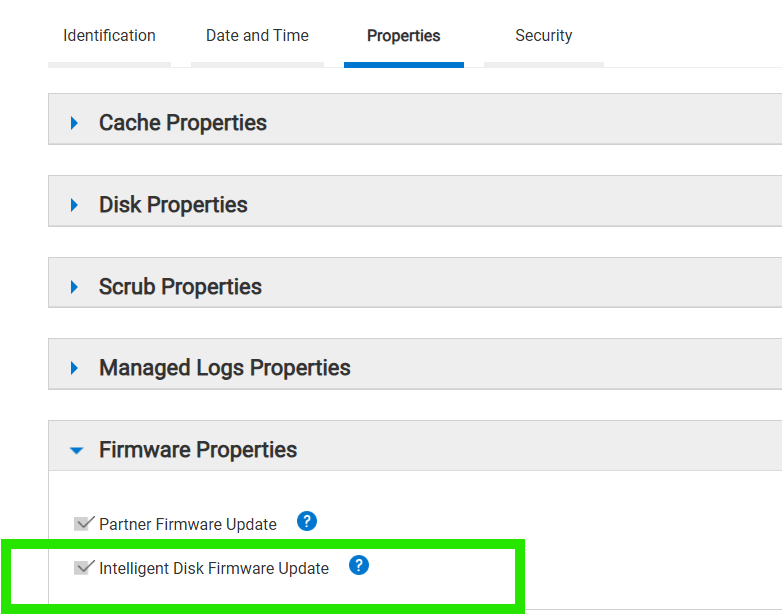Screen dimensions: 782x615
Task: Collapse the Firmware Properties heading text
Action: click(x=198, y=450)
